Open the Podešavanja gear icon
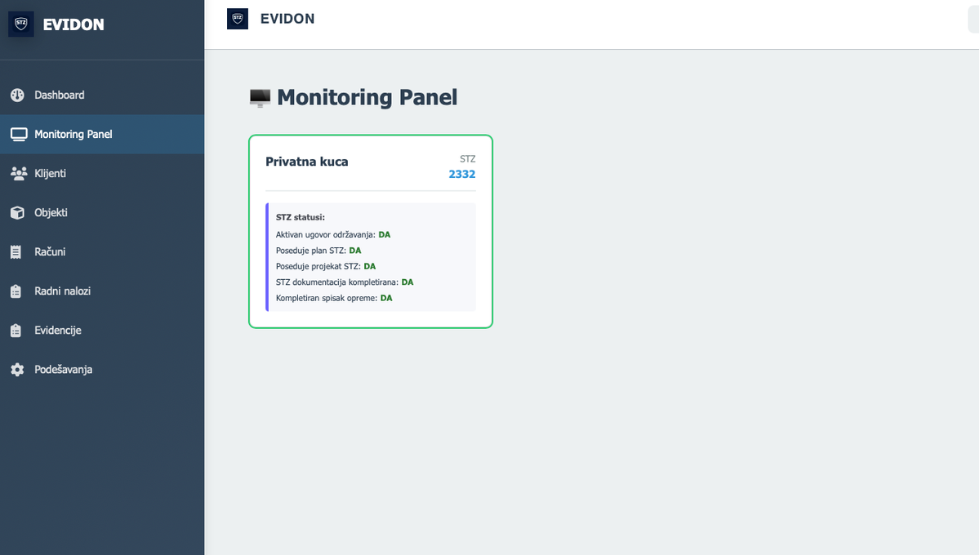Image resolution: width=980 pixels, height=555 pixels. (x=17, y=370)
